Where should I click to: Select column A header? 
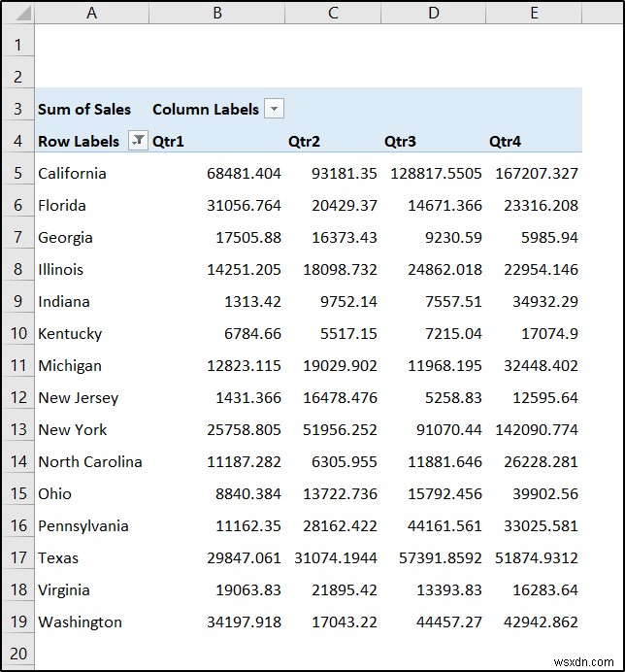(91, 14)
